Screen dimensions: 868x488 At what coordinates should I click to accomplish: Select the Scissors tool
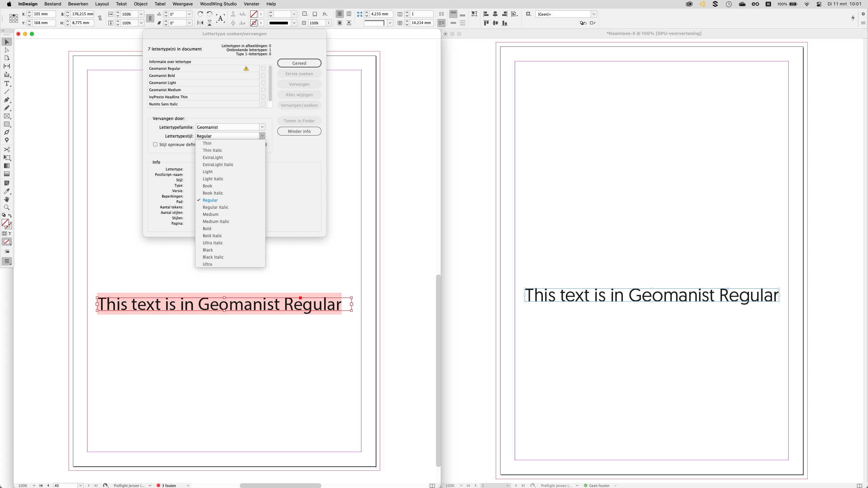pyautogui.click(x=6, y=149)
